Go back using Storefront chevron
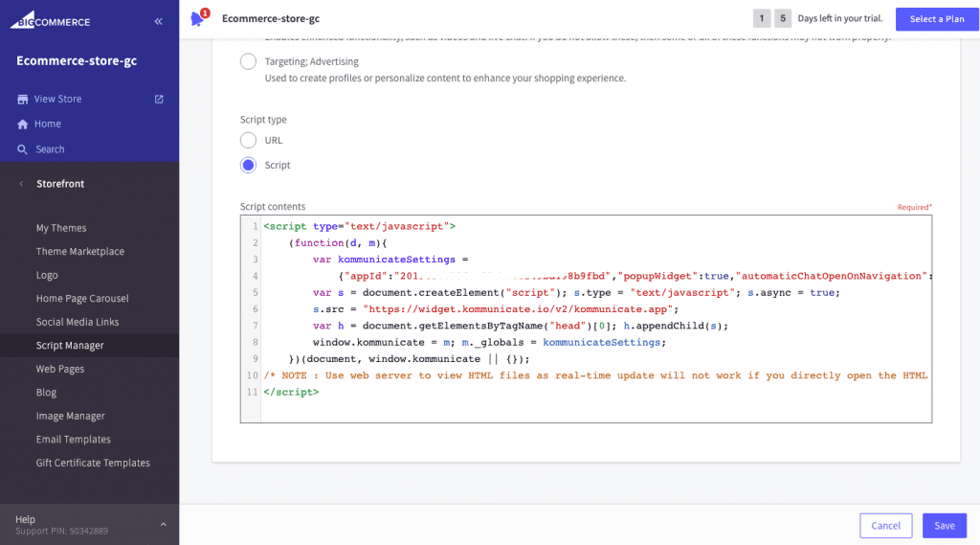 21,183
